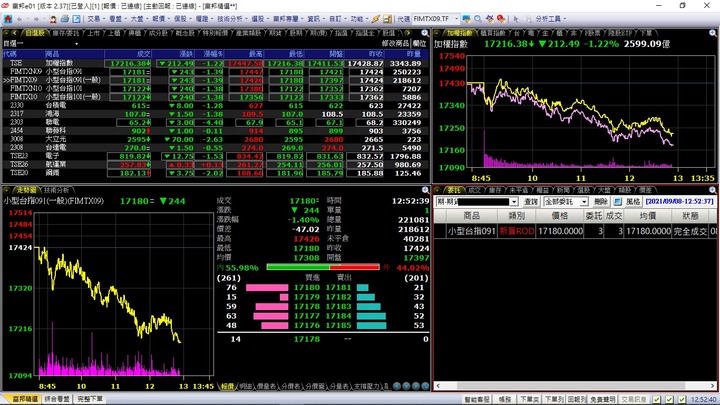Viewport: 720px width, 405px height.
Task: Click the monitor icon right of symbol box
Action: 467,19
